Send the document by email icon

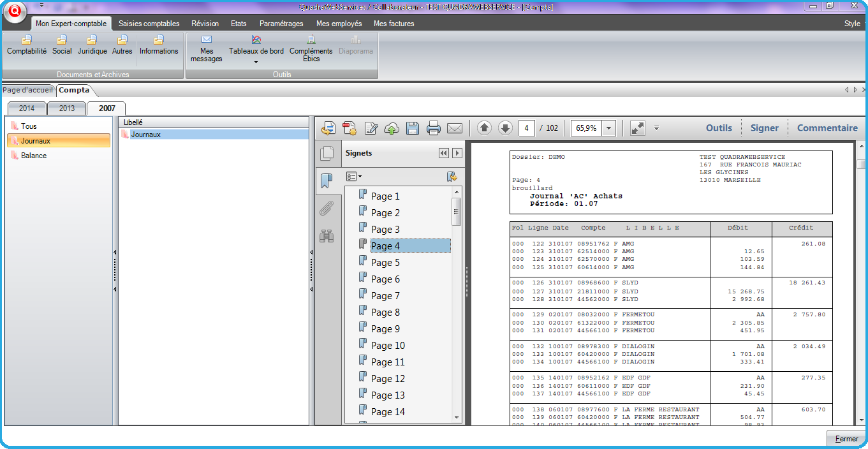[x=455, y=128]
